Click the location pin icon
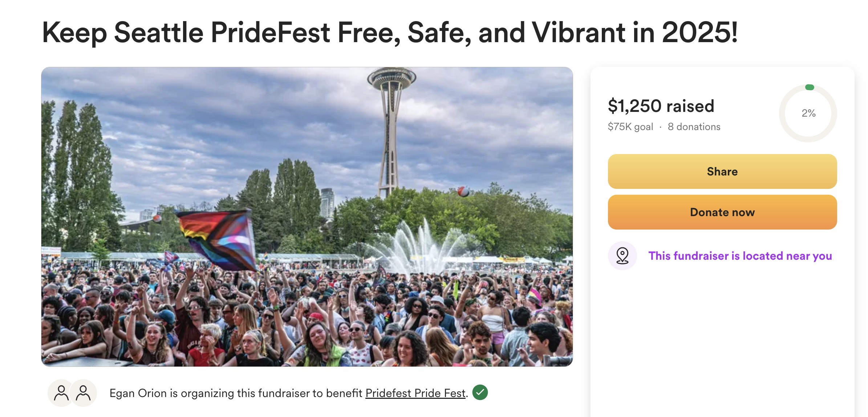 (x=622, y=256)
